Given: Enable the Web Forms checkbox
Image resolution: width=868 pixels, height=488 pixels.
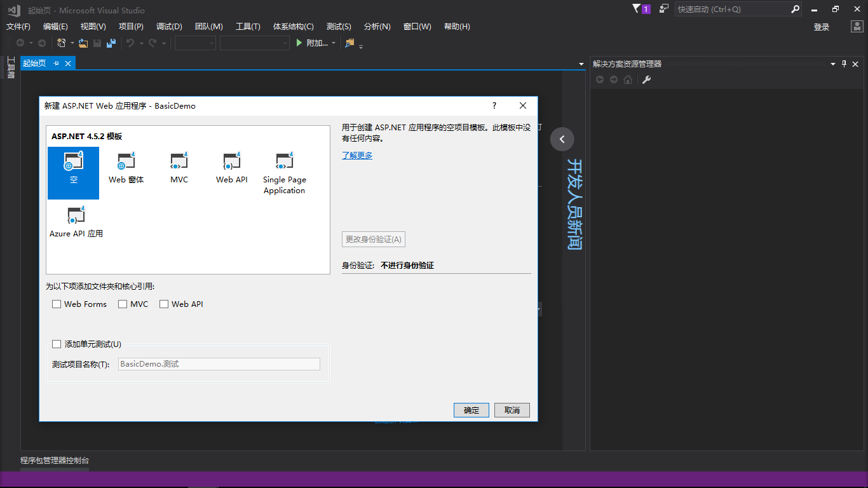Looking at the screenshot, I should tap(57, 304).
